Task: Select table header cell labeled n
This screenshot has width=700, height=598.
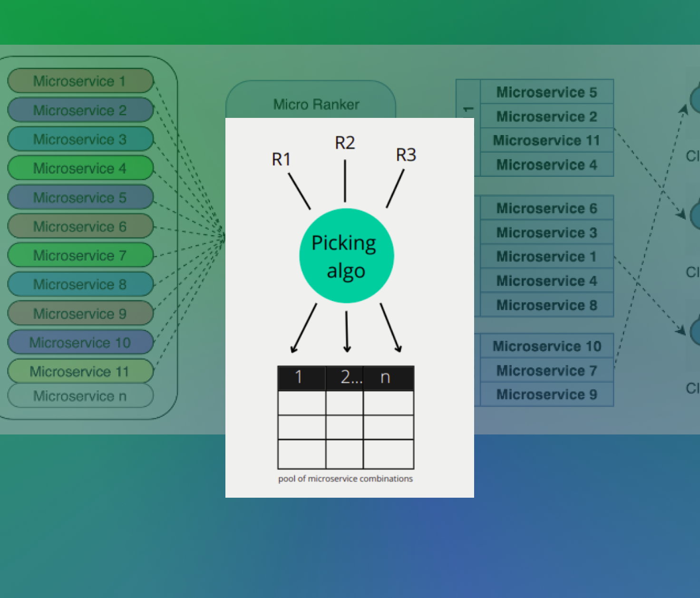Action: point(389,378)
